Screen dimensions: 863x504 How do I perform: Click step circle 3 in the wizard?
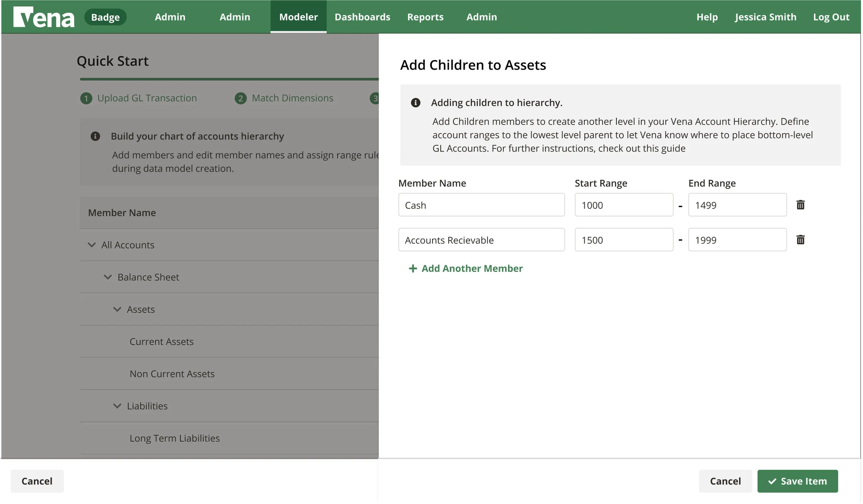coord(374,98)
